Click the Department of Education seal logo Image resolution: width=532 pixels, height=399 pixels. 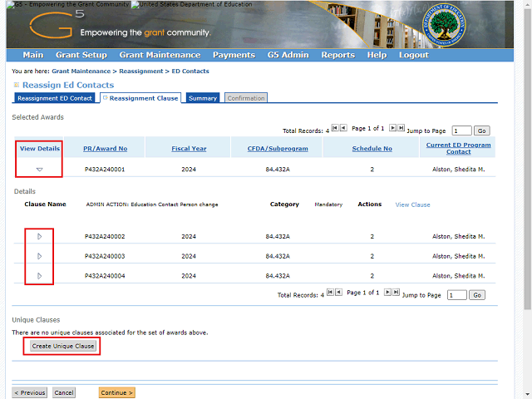pyautogui.click(x=447, y=25)
